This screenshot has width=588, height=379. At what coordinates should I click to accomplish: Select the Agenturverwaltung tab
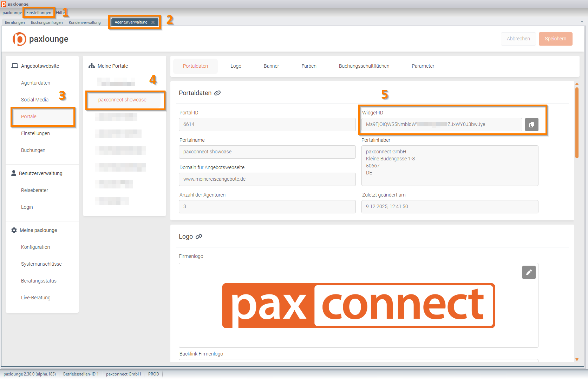click(x=131, y=22)
